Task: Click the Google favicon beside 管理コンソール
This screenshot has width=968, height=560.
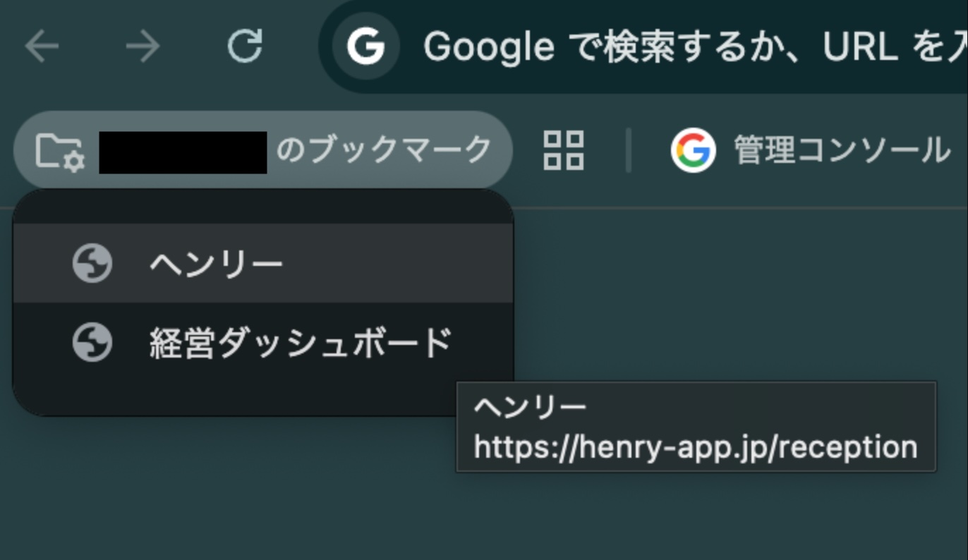Action: [693, 150]
